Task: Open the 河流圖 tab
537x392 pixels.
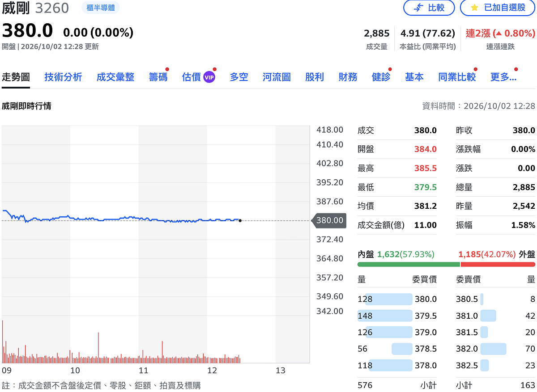Action: pyautogui.click(x=277, y=77)
